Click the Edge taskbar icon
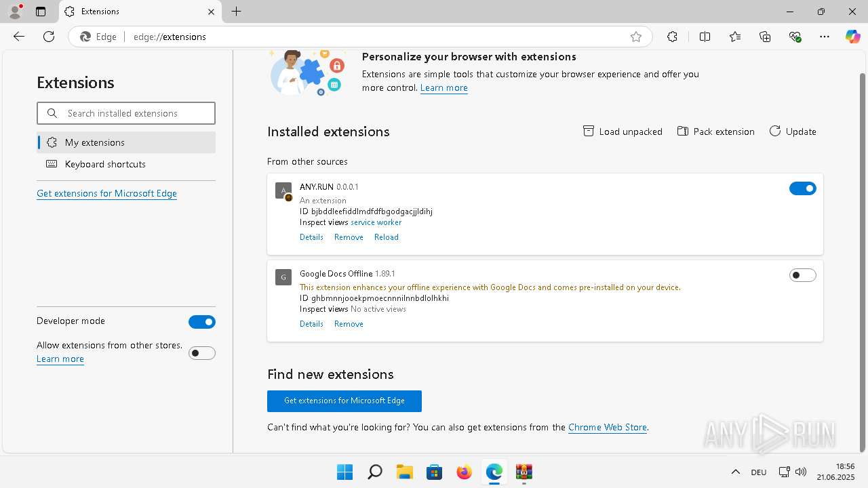Image resolution: width=868 pixels, height=488 pixels. [494, 472]
